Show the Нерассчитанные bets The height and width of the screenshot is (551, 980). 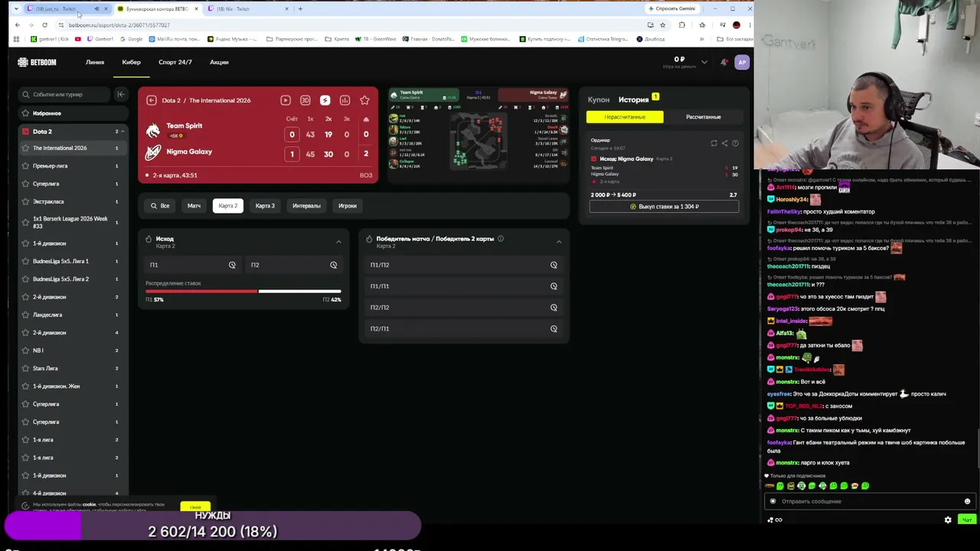(625, 117)
